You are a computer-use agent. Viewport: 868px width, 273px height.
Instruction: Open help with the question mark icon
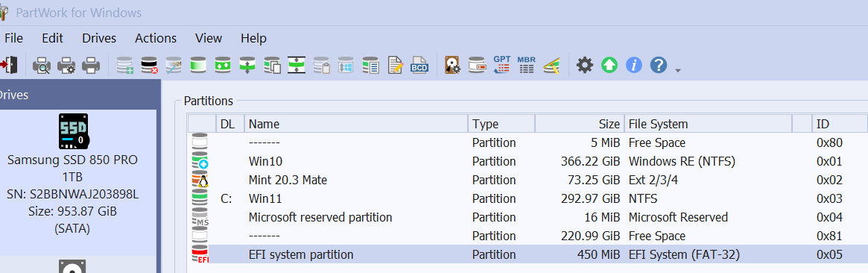(x=658, y=66)
